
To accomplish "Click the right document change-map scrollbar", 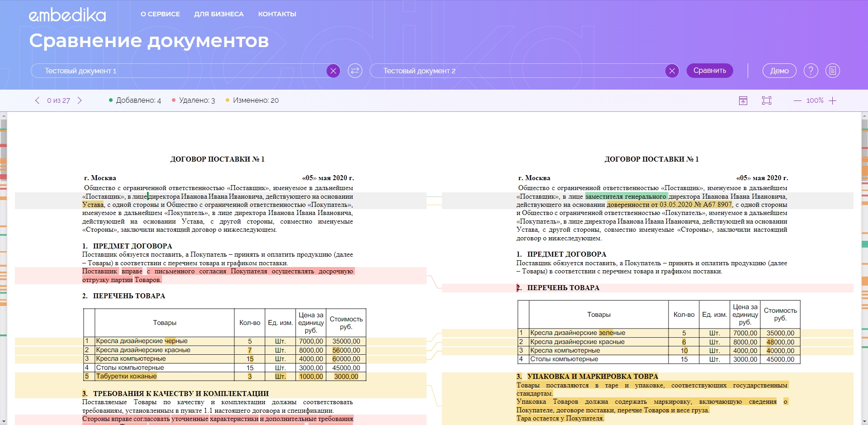I will coord(864,268).
